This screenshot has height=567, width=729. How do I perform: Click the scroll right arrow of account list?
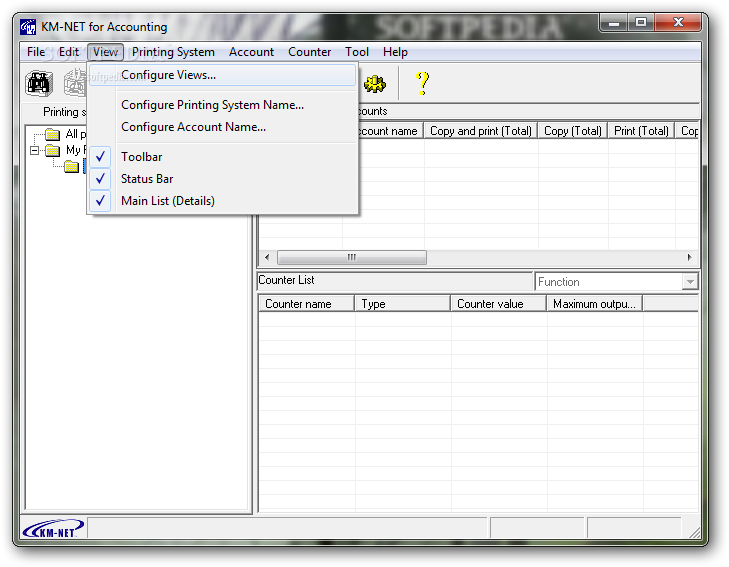[689, 257]
